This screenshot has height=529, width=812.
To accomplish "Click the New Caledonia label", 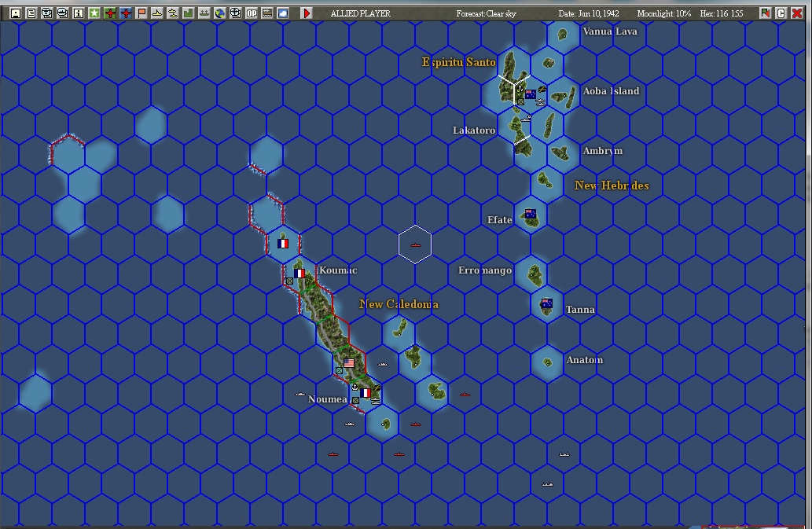I will click(399, 304).
